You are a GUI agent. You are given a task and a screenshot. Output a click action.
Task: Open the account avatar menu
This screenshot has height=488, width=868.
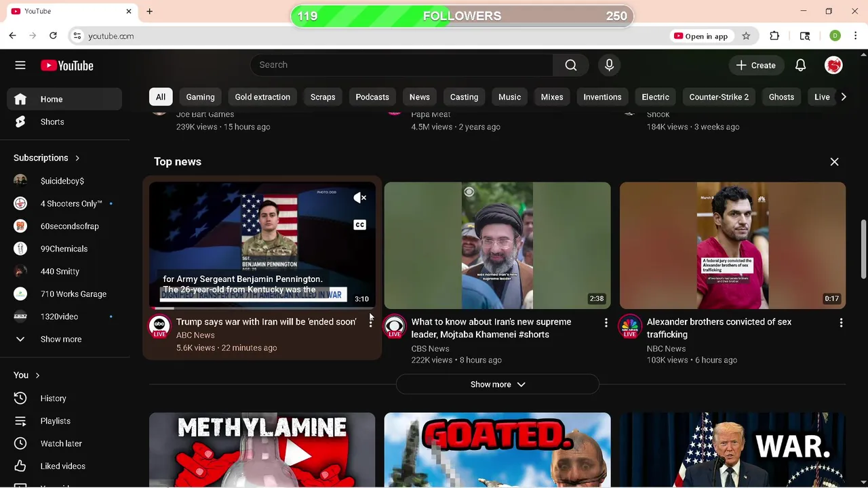tap(833, 65)
